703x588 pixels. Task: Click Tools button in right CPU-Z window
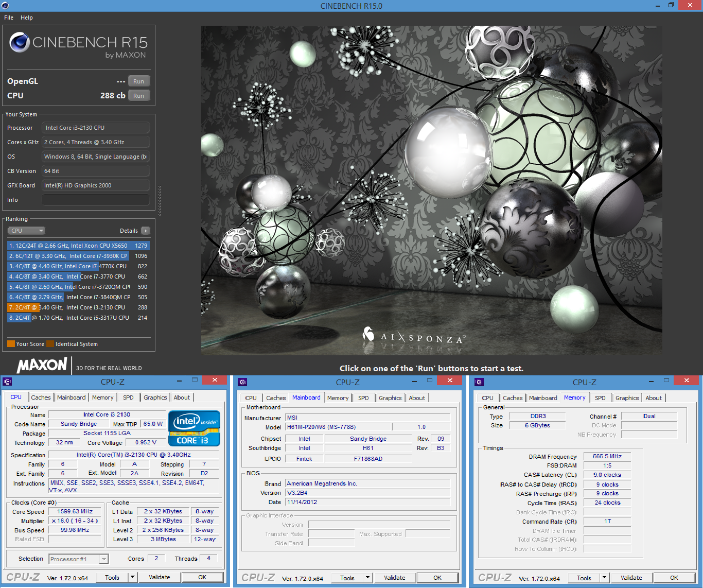coord(584,578)
